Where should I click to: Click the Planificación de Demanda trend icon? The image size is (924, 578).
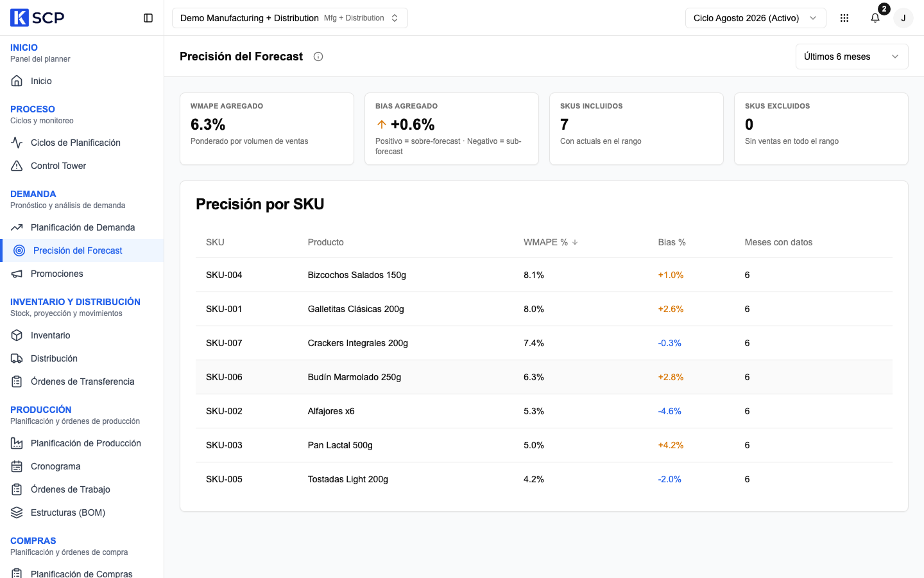(17, 227)
